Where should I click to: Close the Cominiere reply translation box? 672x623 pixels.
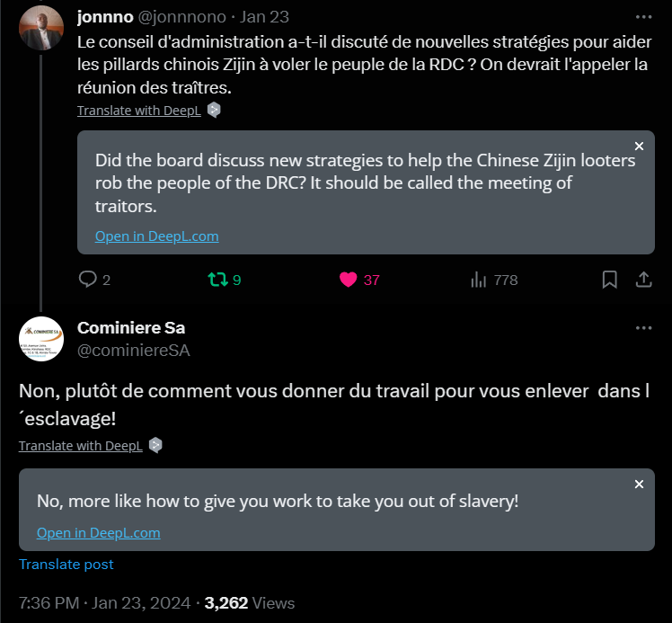639,484
